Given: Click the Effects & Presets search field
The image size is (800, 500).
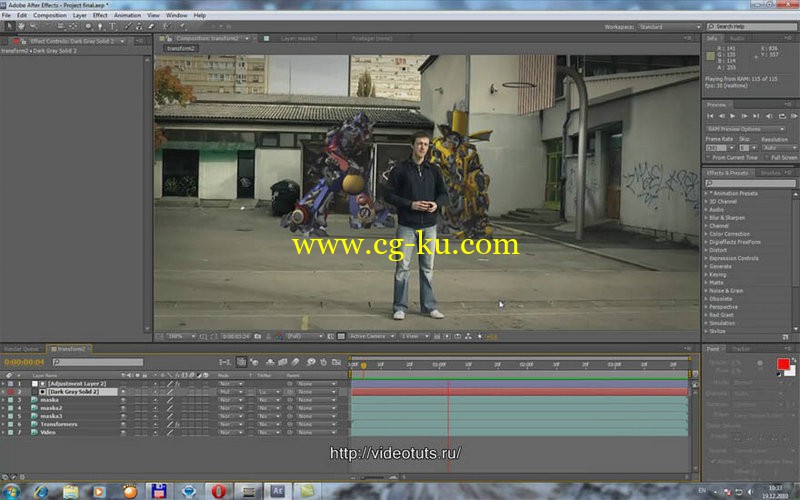Looking at the screenshot, I should coord(750,183).
